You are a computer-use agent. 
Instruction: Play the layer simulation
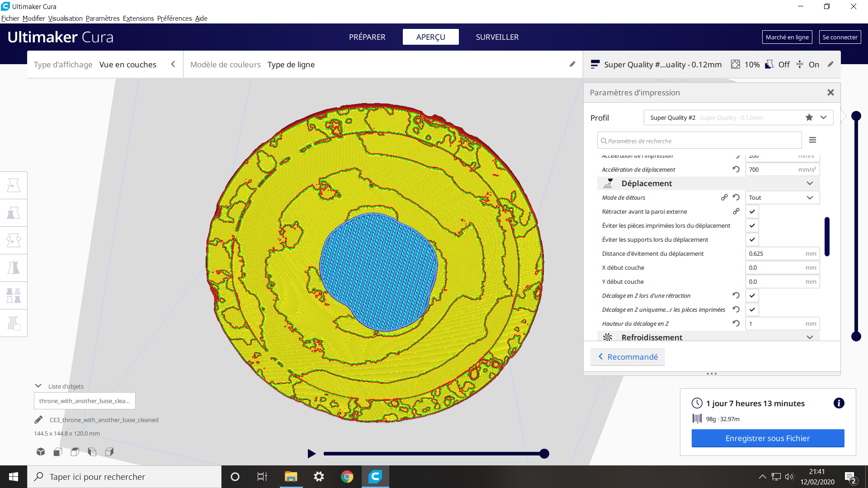point(311,453)
